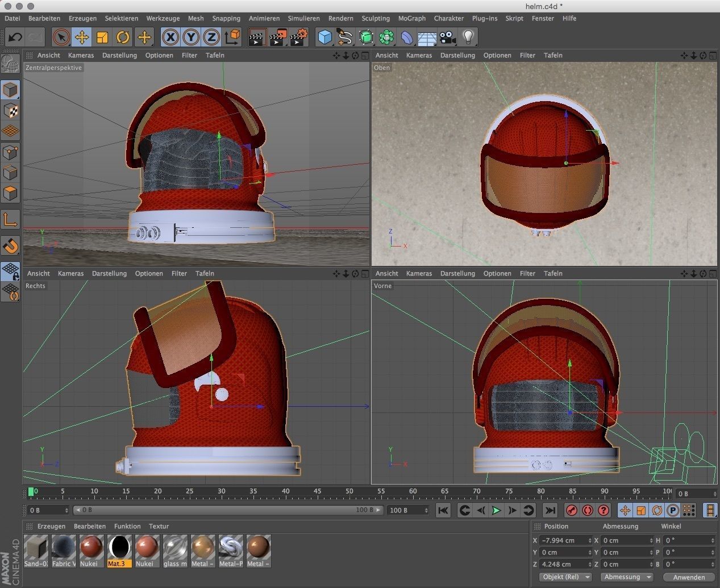Jump to end of animation

pos(550,510)
